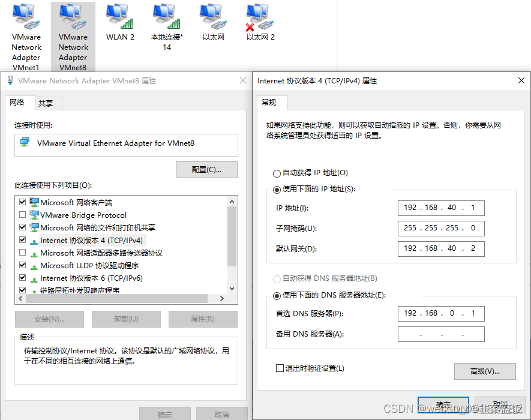Select row text VMware Bridge Protocol
Viewport: 531px width, 420px height.
point(83,215)
